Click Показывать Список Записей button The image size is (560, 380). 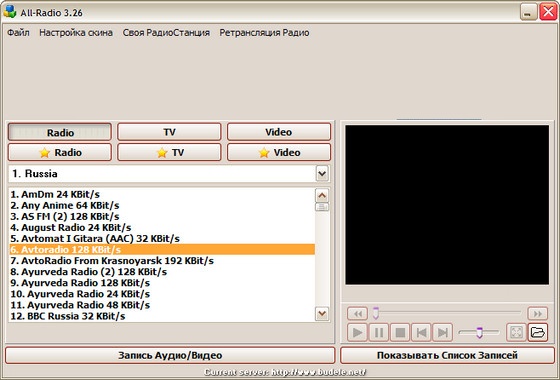point(447,355)
